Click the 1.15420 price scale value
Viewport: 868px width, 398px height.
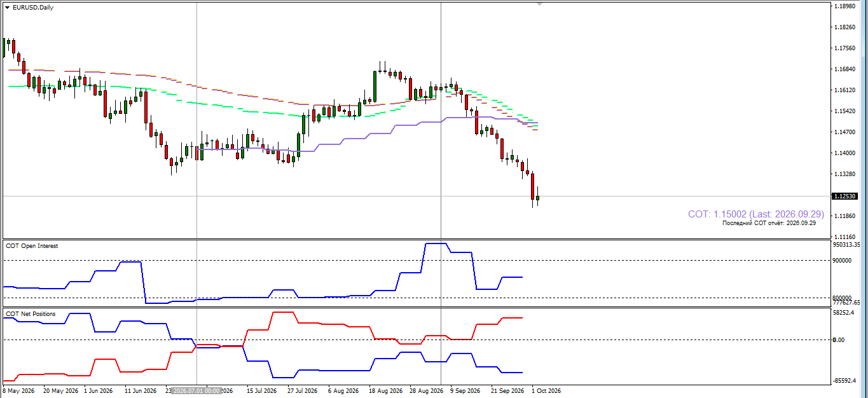point(844,111)
